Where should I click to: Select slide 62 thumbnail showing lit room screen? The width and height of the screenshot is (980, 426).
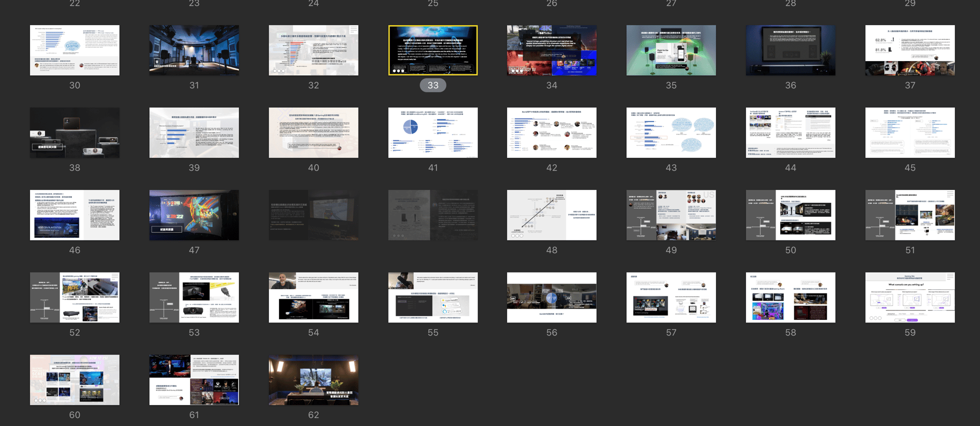pos(313,380)
